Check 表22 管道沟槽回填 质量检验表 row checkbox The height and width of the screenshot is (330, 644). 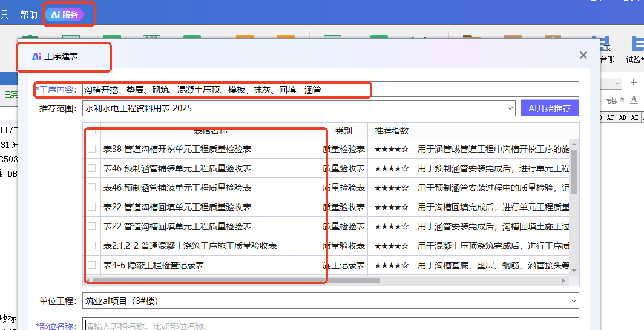[92, 226]
